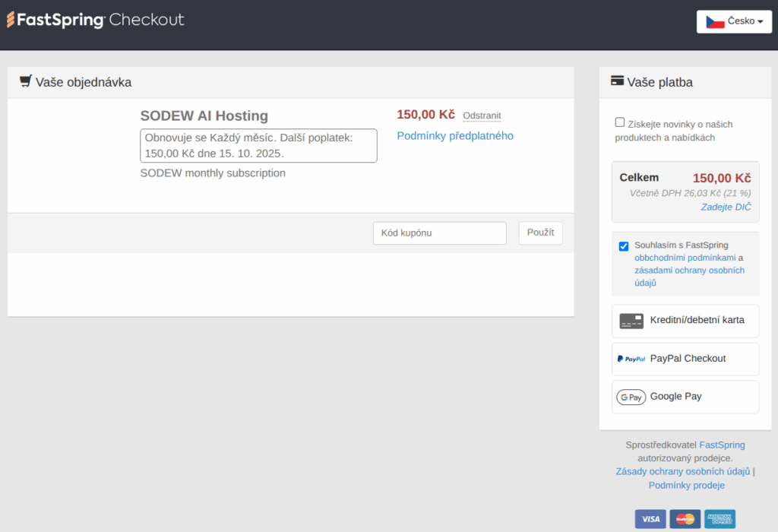
Task: Open the Česko country dropdown
Action: [734, 21]
